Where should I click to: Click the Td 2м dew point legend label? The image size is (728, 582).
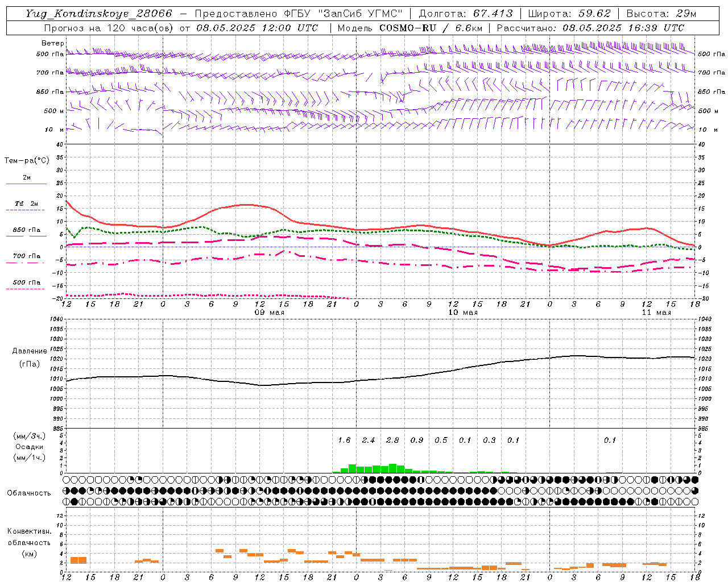tap(26, 203)
